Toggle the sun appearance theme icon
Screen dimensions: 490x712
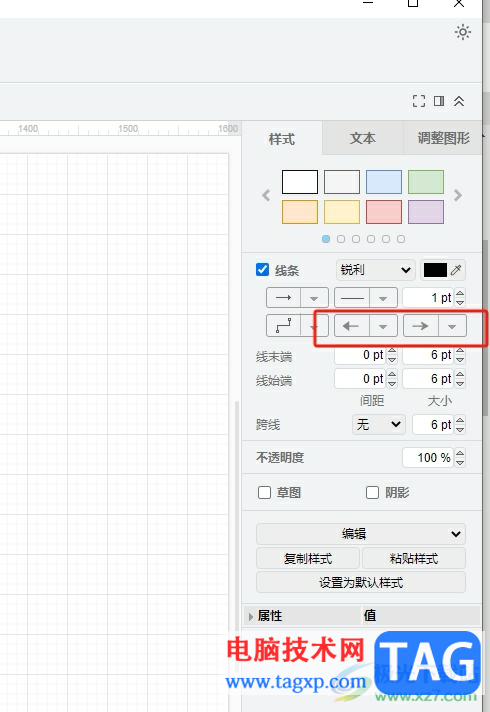tap(462, 32)
